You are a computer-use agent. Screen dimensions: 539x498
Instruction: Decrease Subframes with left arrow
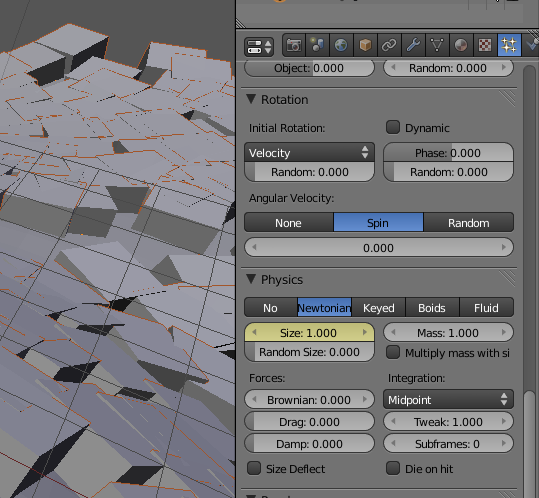pos(393,443)
